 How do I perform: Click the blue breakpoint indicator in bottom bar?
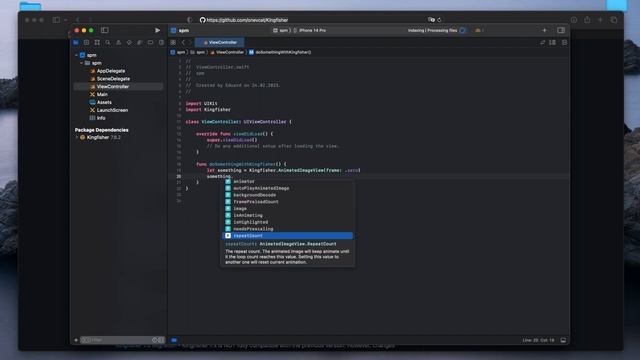tap(174, 340)
